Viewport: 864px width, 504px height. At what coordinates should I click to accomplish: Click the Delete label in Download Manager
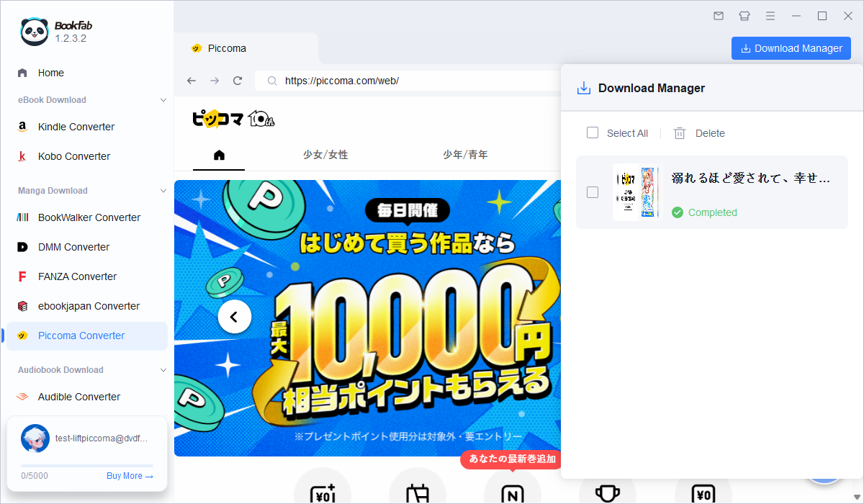point(710,133)
